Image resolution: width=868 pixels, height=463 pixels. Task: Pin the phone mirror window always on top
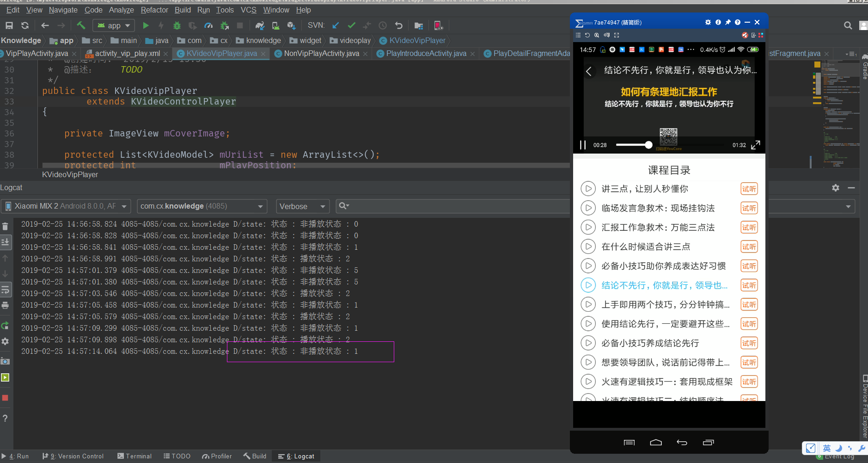coord(727,22)
